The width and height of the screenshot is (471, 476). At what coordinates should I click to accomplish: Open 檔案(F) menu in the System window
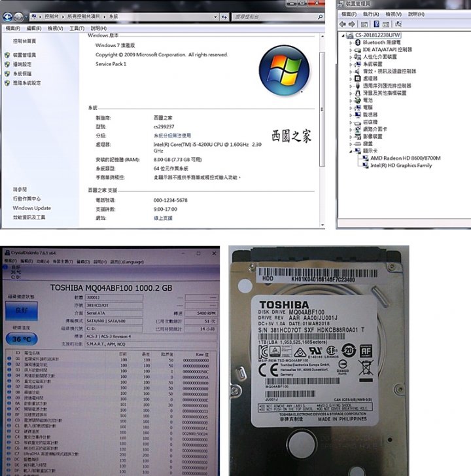(x=12, y=28)
